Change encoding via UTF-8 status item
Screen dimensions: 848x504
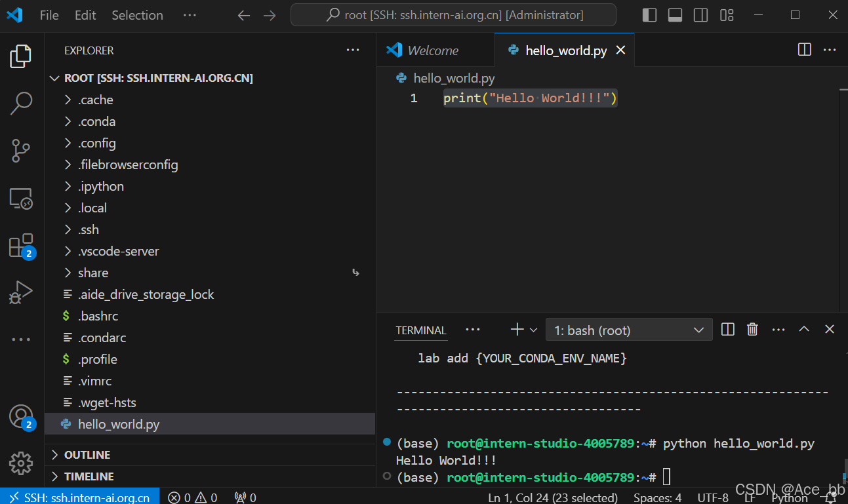(x=713, y=497)
